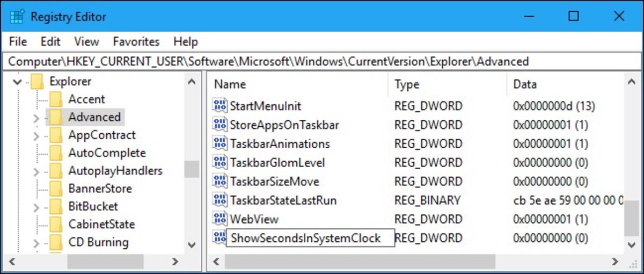Sort values by the Type column header

447,84
